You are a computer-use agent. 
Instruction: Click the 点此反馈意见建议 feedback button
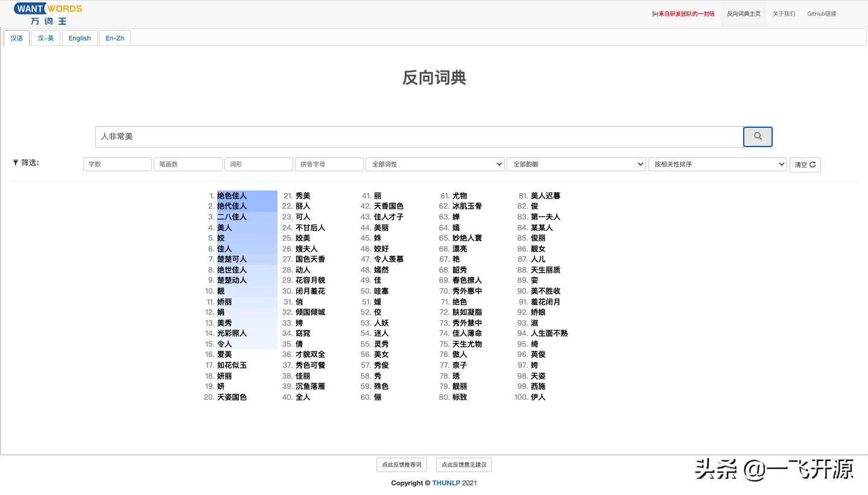[463, 465]
